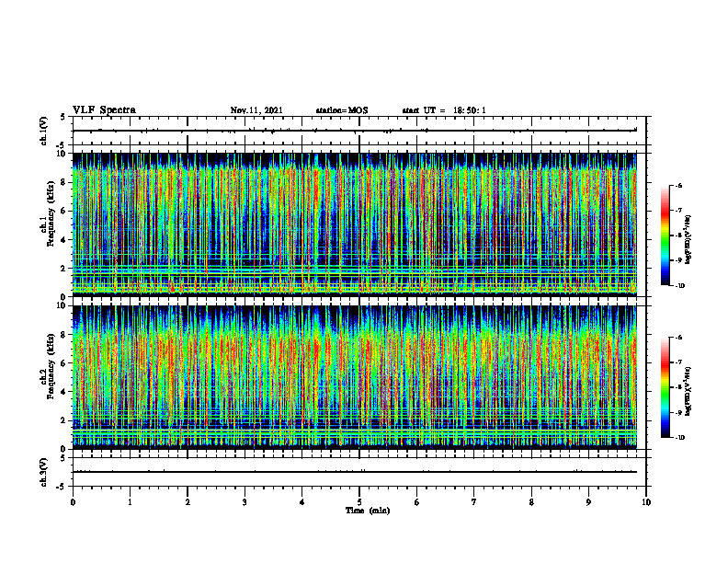Screen dimensions: 728x563
Task: Click the "VLF Spectra" plot title
Action: click(104, 110)
